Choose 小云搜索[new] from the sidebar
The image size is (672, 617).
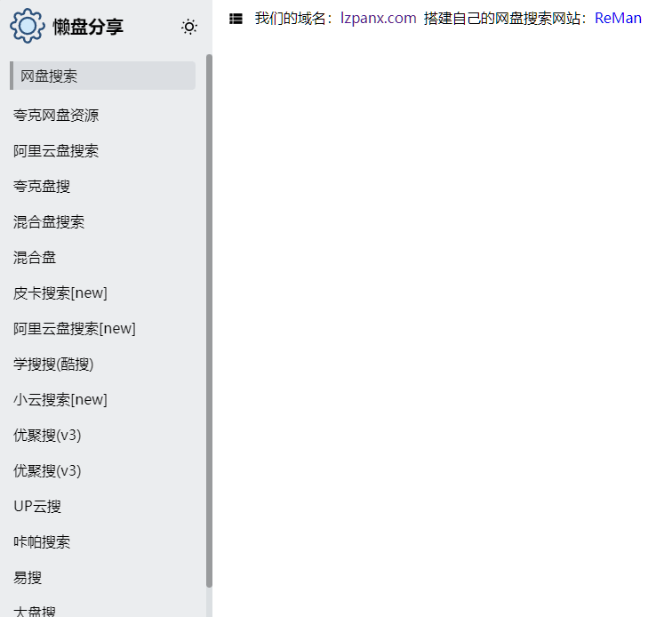(x=60, y=400)
